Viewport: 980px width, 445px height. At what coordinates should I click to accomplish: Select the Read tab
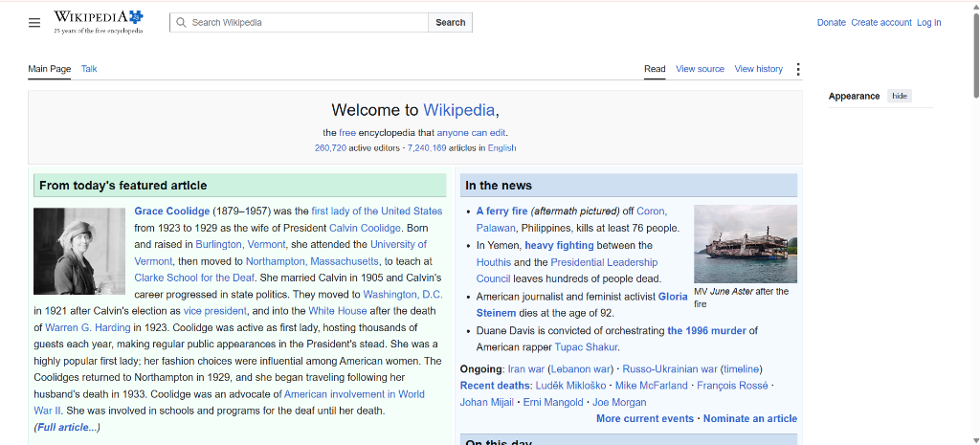pyautogui.click(x=655, y=69)
